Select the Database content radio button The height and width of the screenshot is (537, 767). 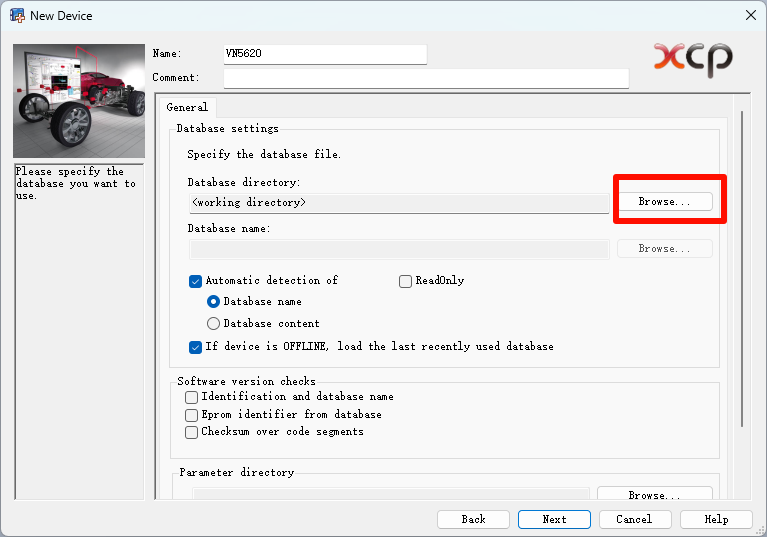tap(213, 324)
